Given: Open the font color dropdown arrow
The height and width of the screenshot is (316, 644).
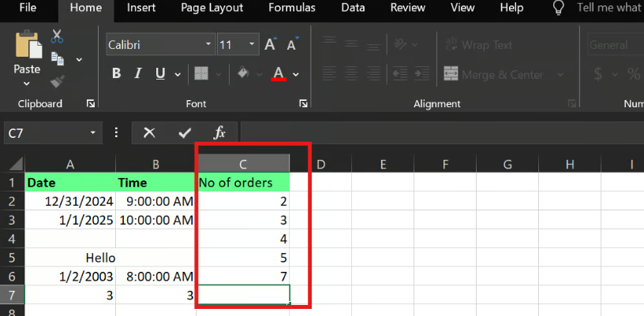Looking at the screenshot, I should (296, 74).
